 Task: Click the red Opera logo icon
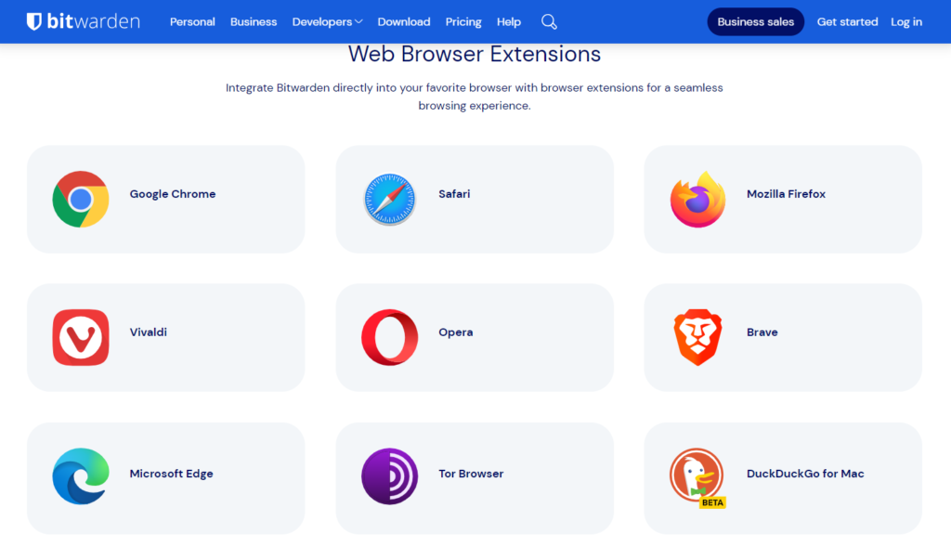[389, 337]
